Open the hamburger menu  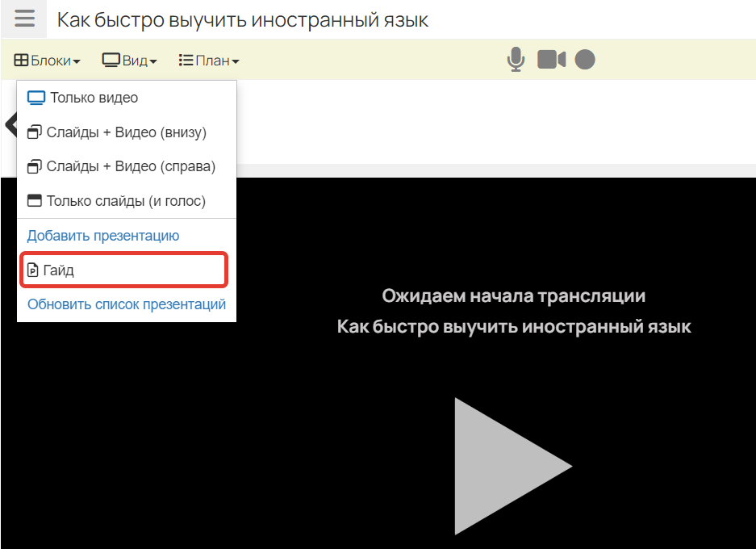(24, 19)
